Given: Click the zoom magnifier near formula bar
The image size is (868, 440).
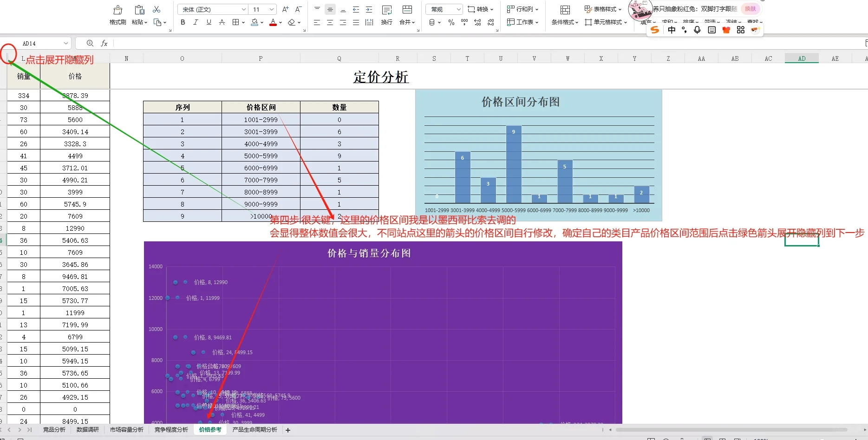Looking at the screenshot, I should click(x=90, y=43).
